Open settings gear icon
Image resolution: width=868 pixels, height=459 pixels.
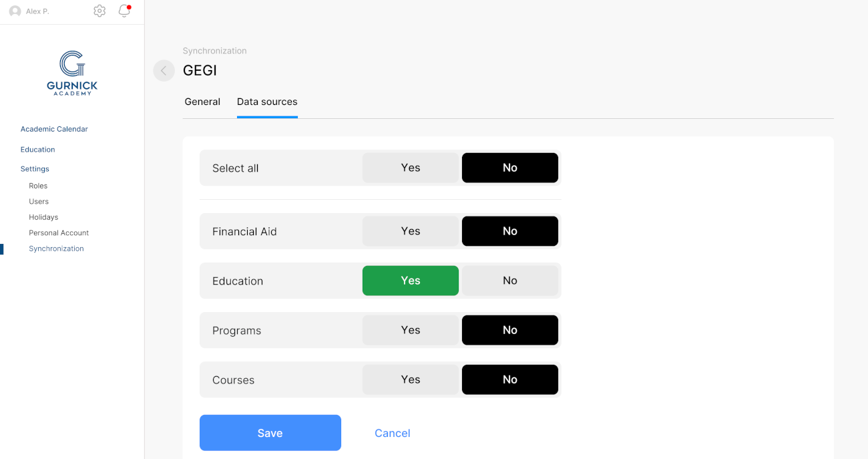(99, 11)
